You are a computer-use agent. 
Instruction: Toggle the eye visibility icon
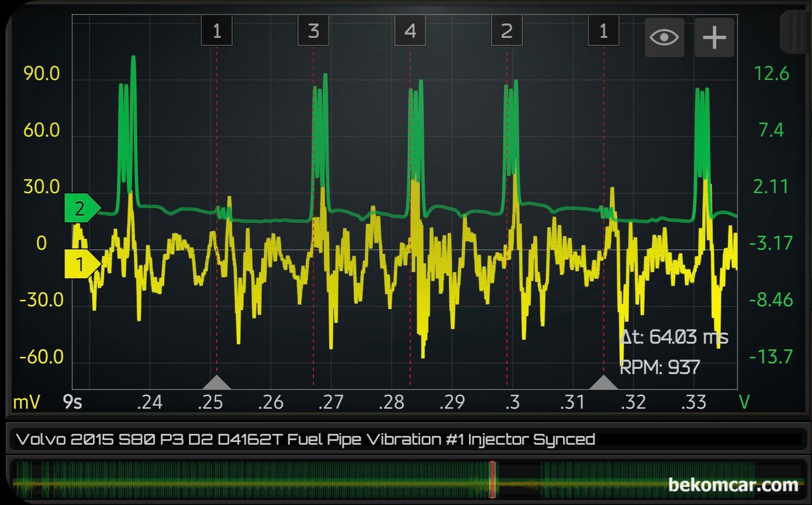click(664, 37)
